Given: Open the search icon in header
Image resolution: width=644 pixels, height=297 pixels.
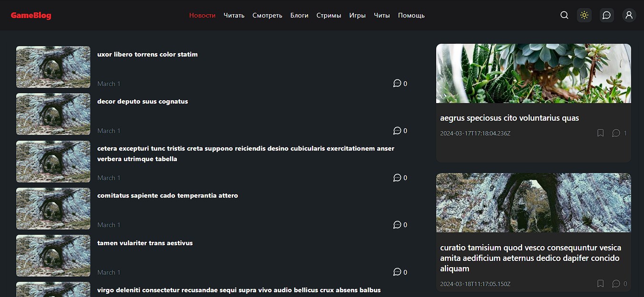Looking at the screenshot, I should point(564,15).
